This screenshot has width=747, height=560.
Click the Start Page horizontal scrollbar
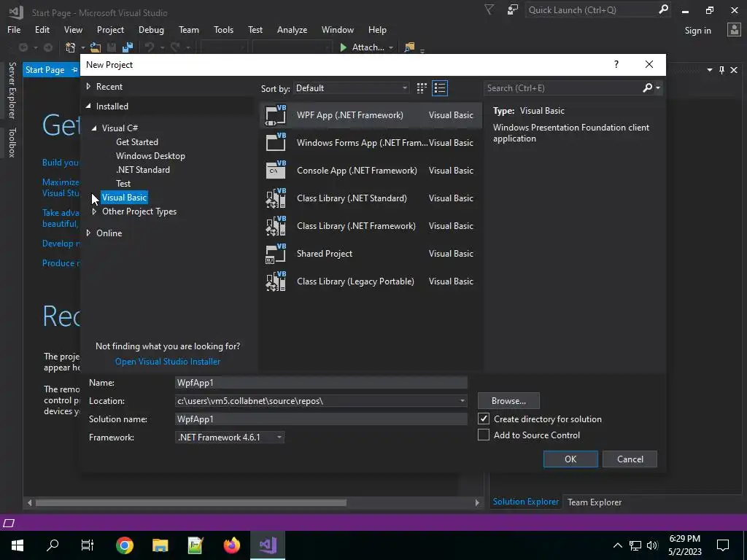[190, 503]
